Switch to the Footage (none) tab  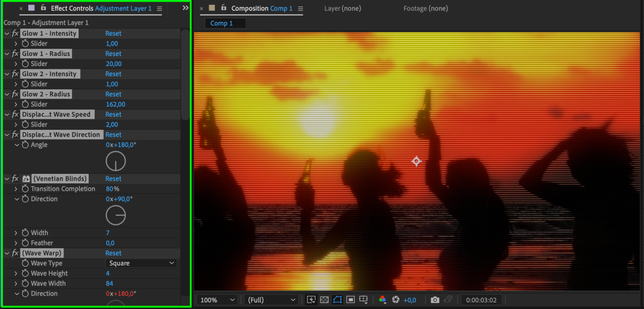(425, 9)
